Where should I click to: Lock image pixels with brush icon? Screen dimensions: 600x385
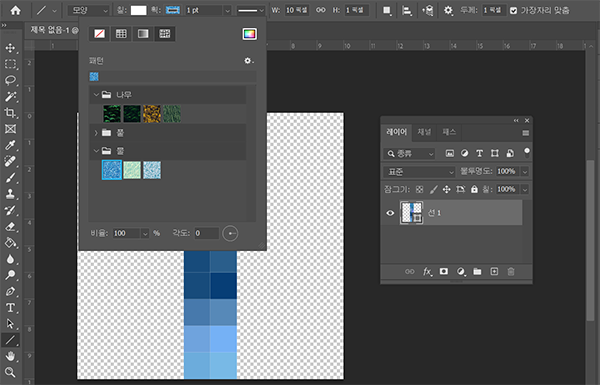[433, 189]
